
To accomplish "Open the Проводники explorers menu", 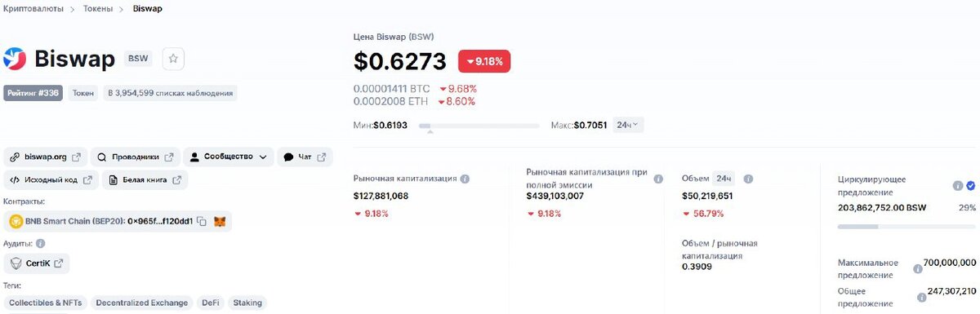I will 135,157.
